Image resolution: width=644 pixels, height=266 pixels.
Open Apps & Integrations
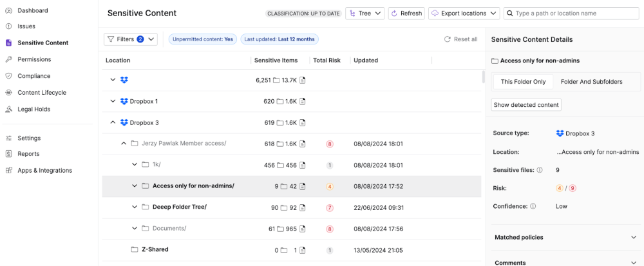click(x=45, y=170)
